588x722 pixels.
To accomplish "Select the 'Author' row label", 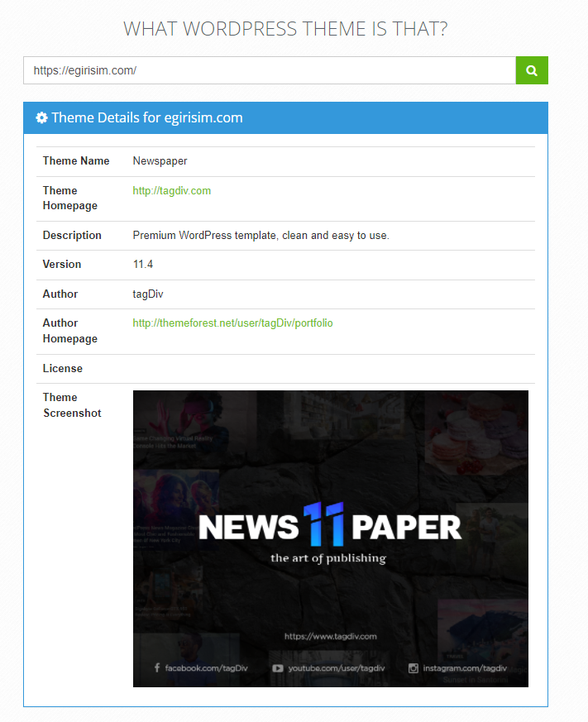I will (x=60, y=294).
